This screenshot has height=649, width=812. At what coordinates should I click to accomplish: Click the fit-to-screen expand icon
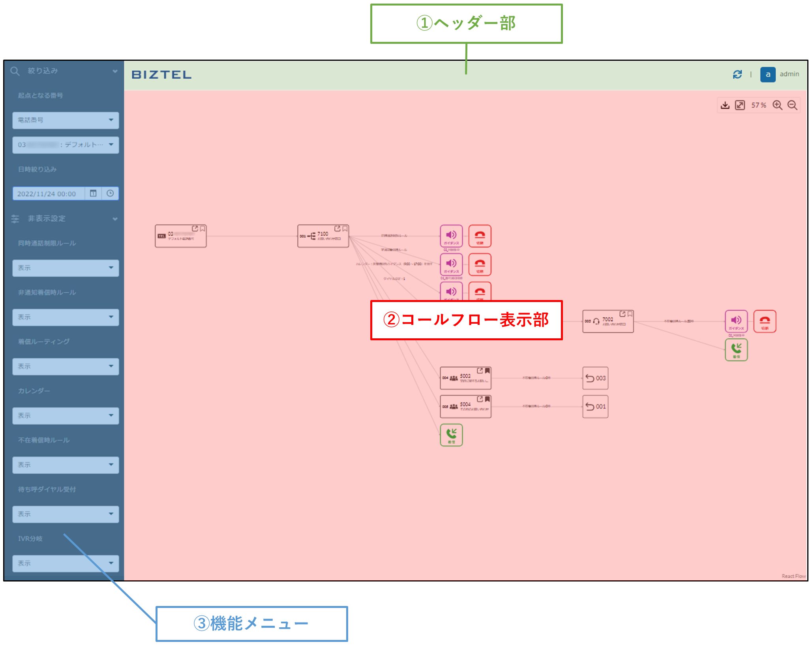(x=740, y=105)
